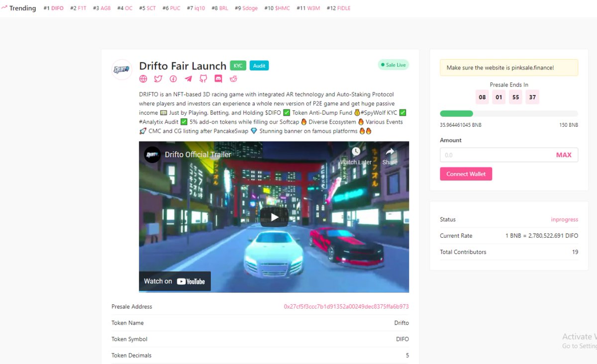Open Drifto's Twitter icon link
Viewport: 597px width, 364px height.
coord(158,79)
